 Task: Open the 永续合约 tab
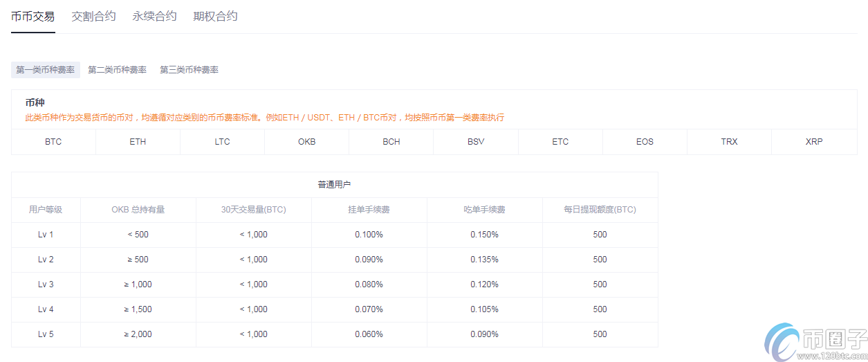click(154, 16)
